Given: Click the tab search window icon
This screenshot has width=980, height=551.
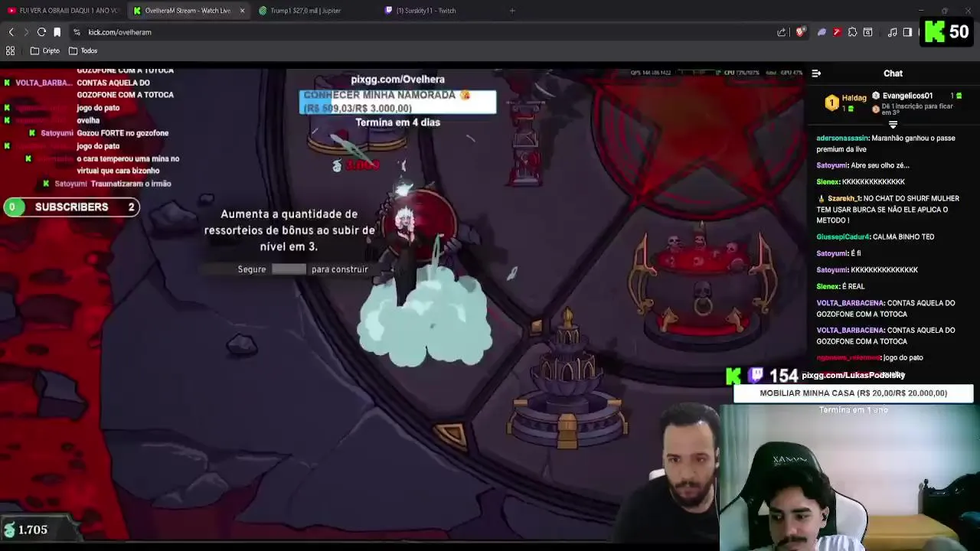Looking at the screenshot, I should point(867,32).
